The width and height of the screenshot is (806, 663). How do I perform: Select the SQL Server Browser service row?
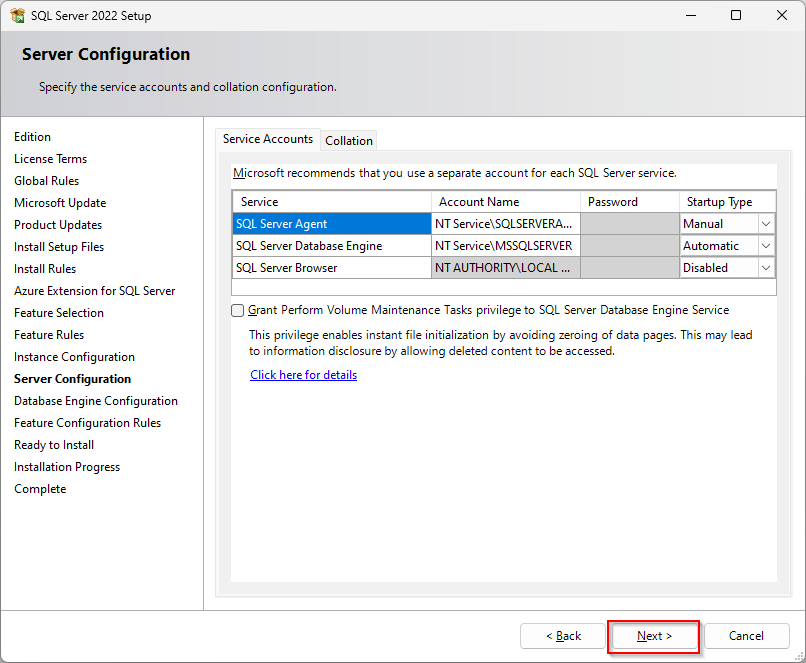click(331, 268)
